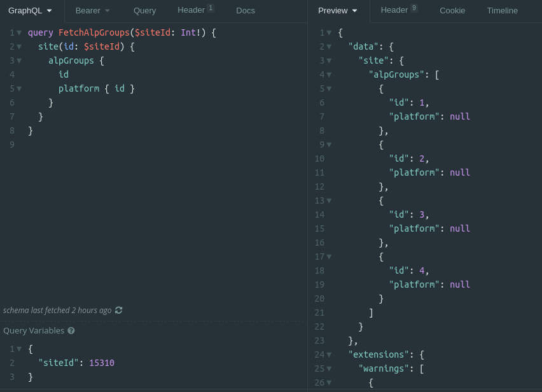
Task: Click the alpGroups field in query editor
Action: tap(71, 61)
